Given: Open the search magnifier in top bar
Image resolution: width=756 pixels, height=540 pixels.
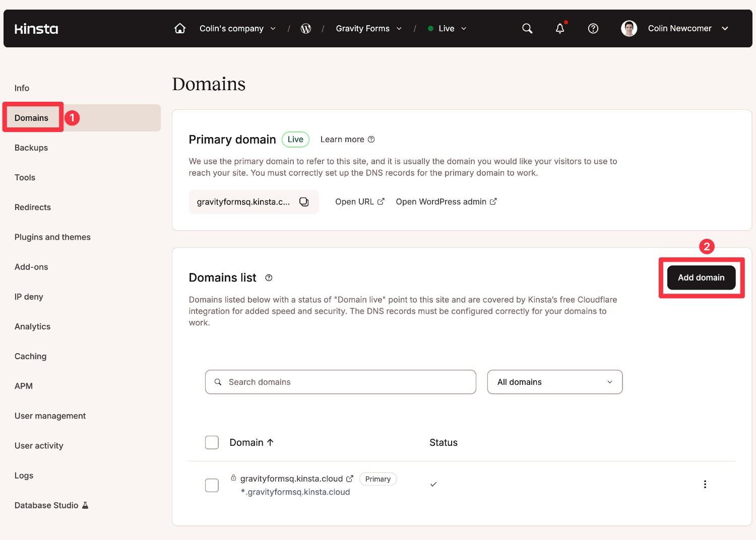Looking at the screenshot, I should coord(527,28).
